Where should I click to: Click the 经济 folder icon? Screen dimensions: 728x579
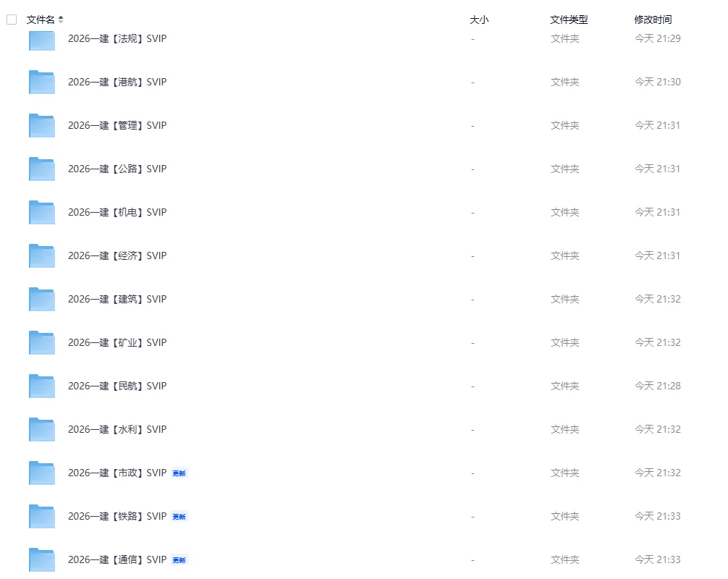point(42,256)
